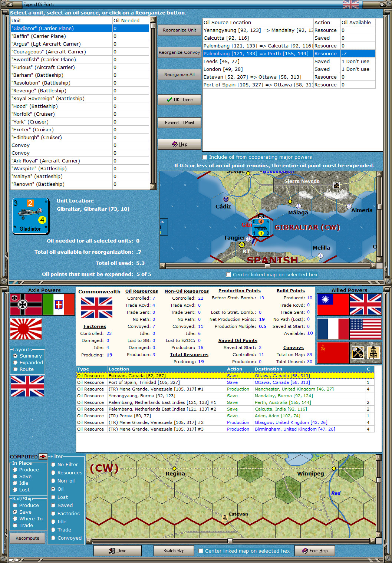
Task: Select the Soviet flag under Allied Powers
Action: pyautogui.click(x=333, y=352)
